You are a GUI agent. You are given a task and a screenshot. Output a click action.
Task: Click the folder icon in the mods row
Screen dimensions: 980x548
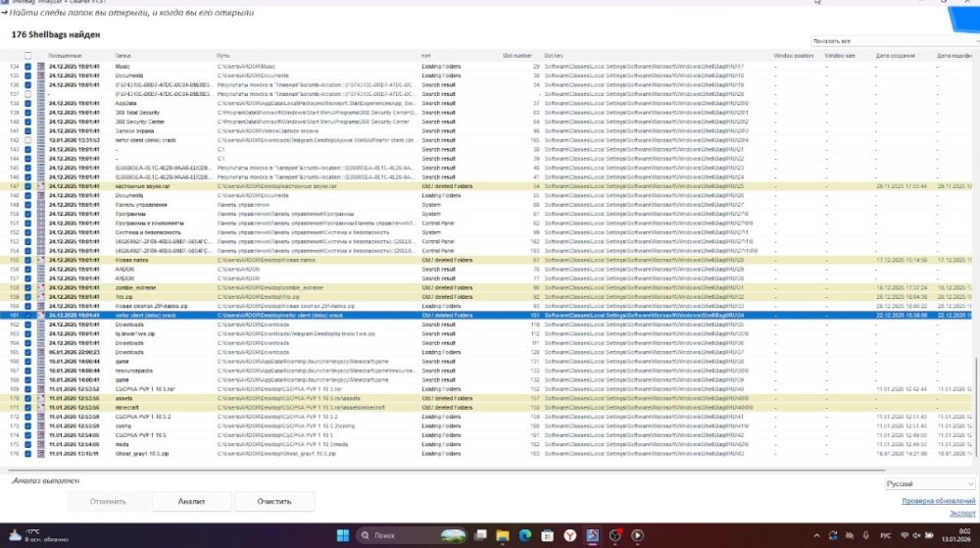click(40, 444)
